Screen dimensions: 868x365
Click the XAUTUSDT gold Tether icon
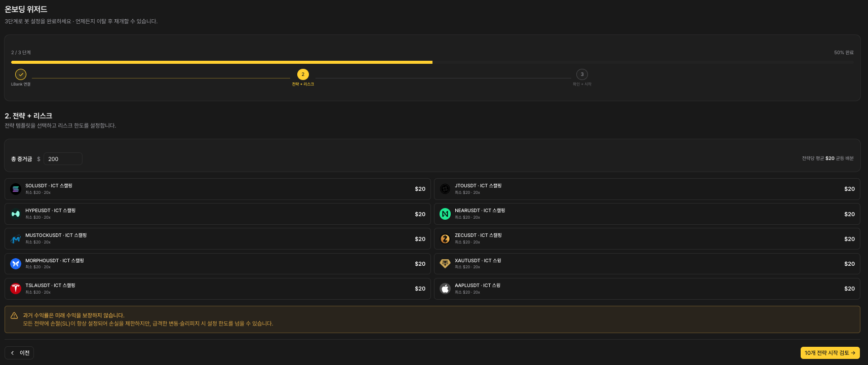point(445,264)
